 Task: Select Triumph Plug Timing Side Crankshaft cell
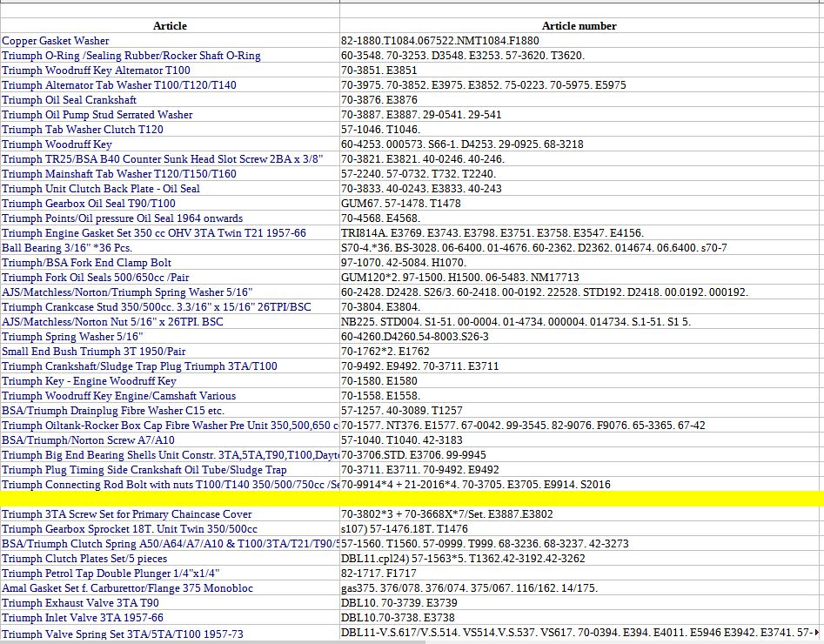(x=170, y=469)
